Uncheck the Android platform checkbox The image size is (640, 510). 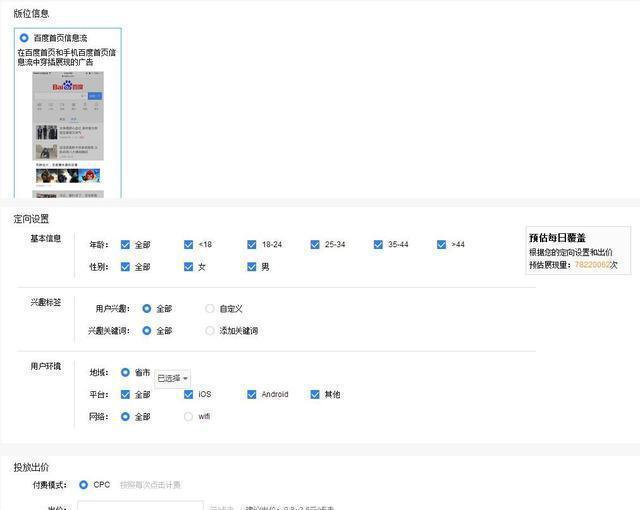(251, 394)
